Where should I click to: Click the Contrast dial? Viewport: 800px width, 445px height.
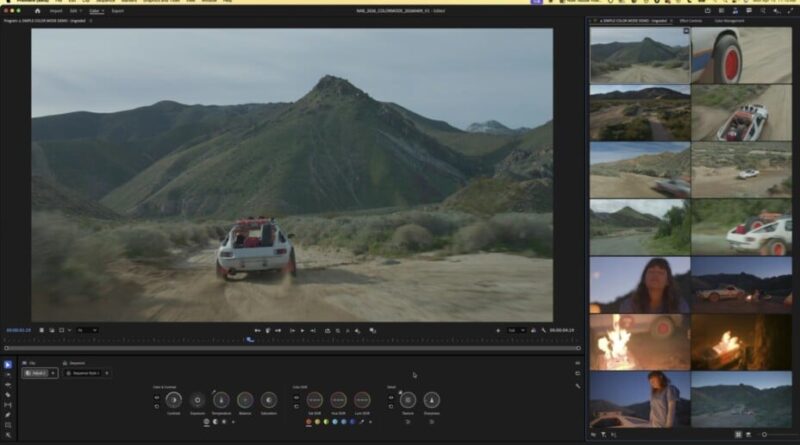173,400
